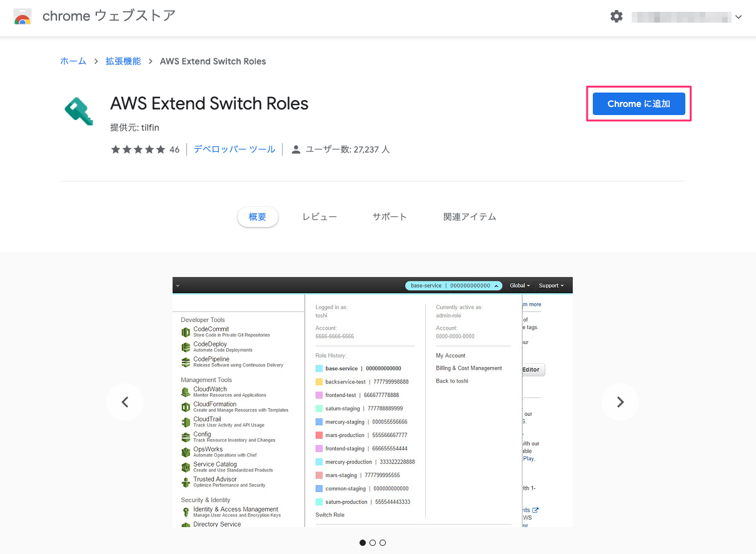Click the Chrome Web Store rainbow logo

(23, 17)
